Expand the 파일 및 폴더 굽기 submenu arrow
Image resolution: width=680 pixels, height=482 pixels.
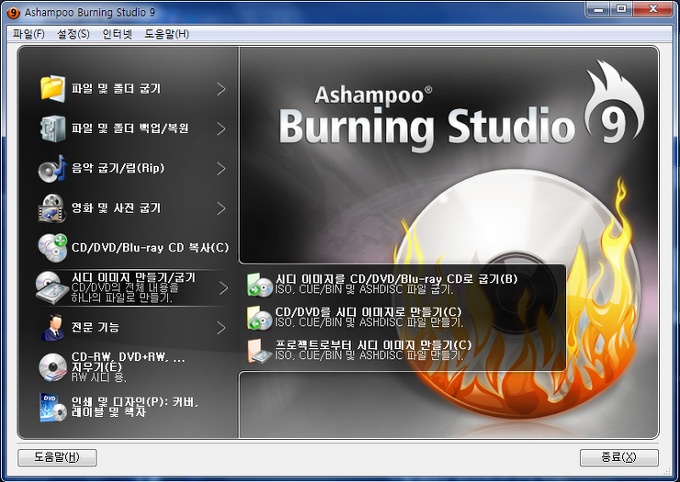point(221,89)
